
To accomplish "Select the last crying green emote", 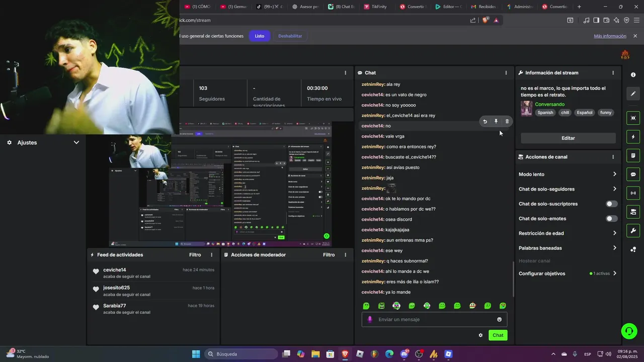I will (503, 306).
